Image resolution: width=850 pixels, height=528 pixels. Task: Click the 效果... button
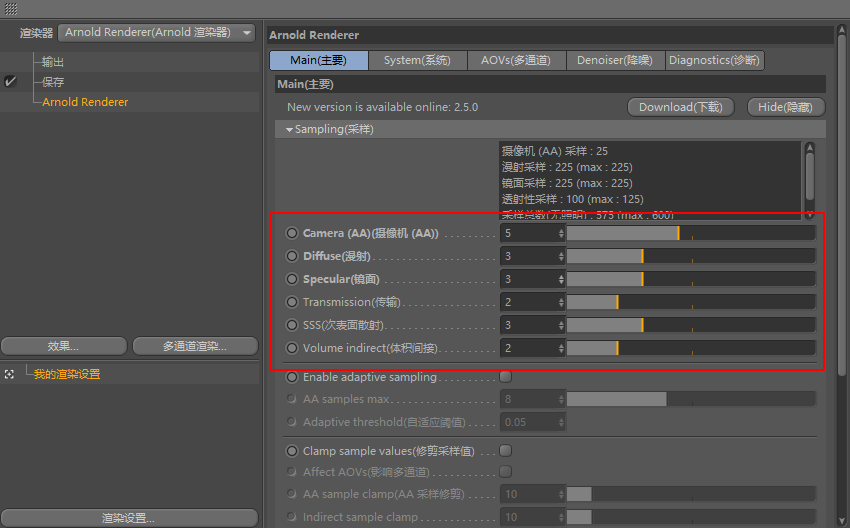click(x=64, y=346)
